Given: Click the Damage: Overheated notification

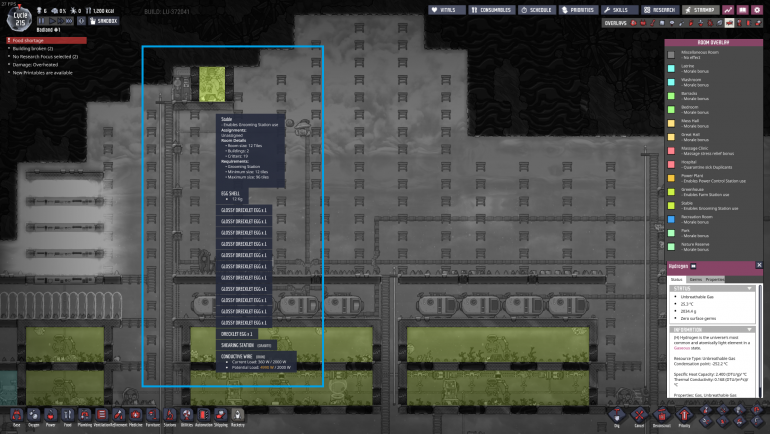Looking at the screenshot, I should [x=35, y=64].
